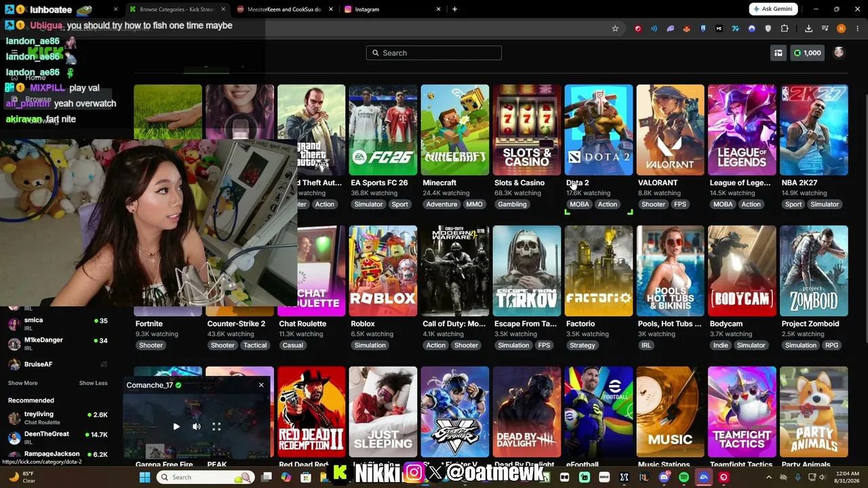This screenshot has width=868, height=488.
Task: Switch to the Instagram tab
Action: click(x=391, y=9)
